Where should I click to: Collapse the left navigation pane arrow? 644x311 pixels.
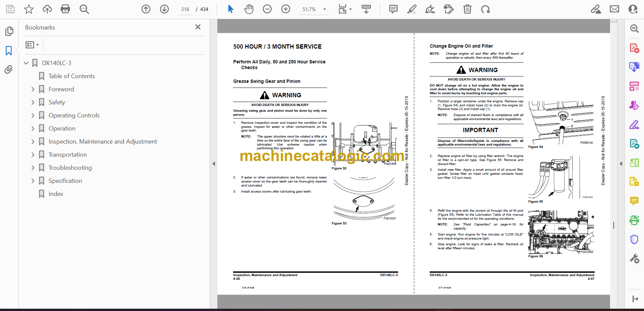(214, 164)
